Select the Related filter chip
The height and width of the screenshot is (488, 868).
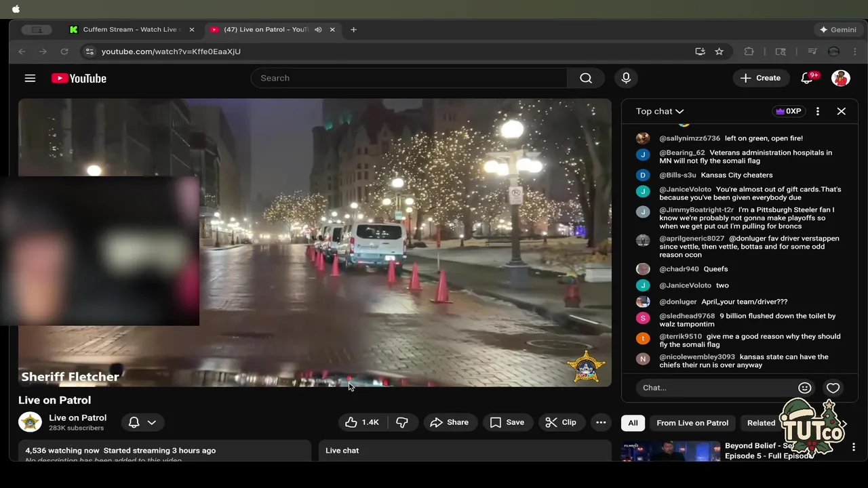click(x=761, y=423)
